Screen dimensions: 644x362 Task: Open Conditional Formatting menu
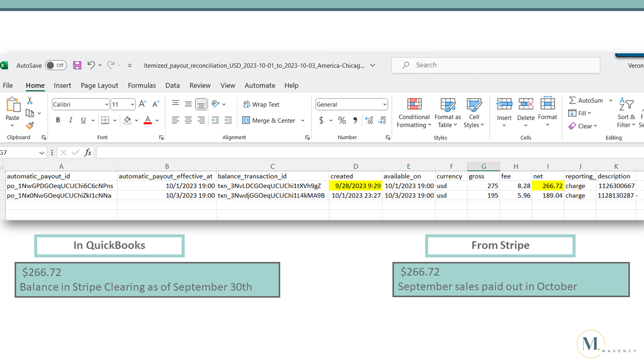[414, 113]
